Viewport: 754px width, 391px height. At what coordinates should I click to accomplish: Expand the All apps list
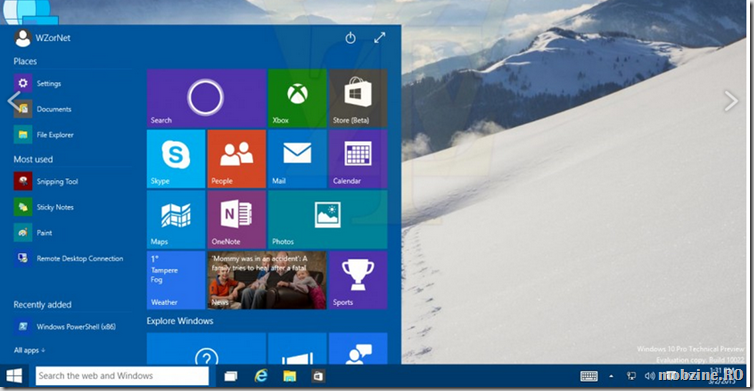[x=29, y=350]
